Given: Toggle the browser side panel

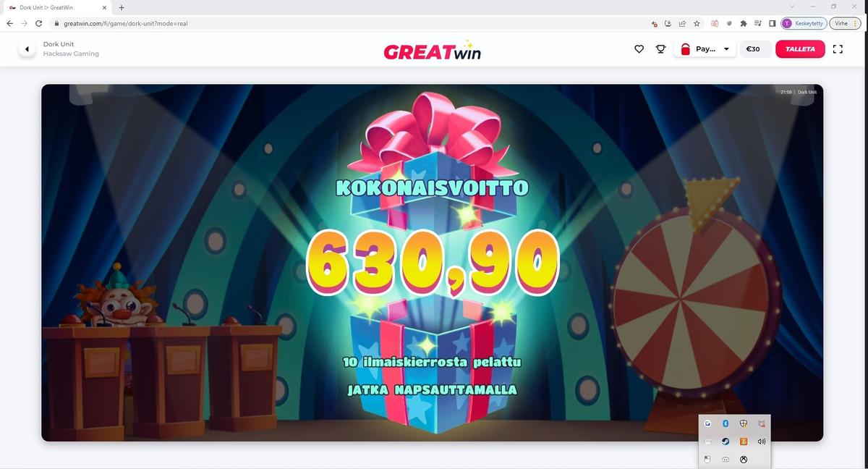Looking at the screenshot, I should click(x=773, y=23).
